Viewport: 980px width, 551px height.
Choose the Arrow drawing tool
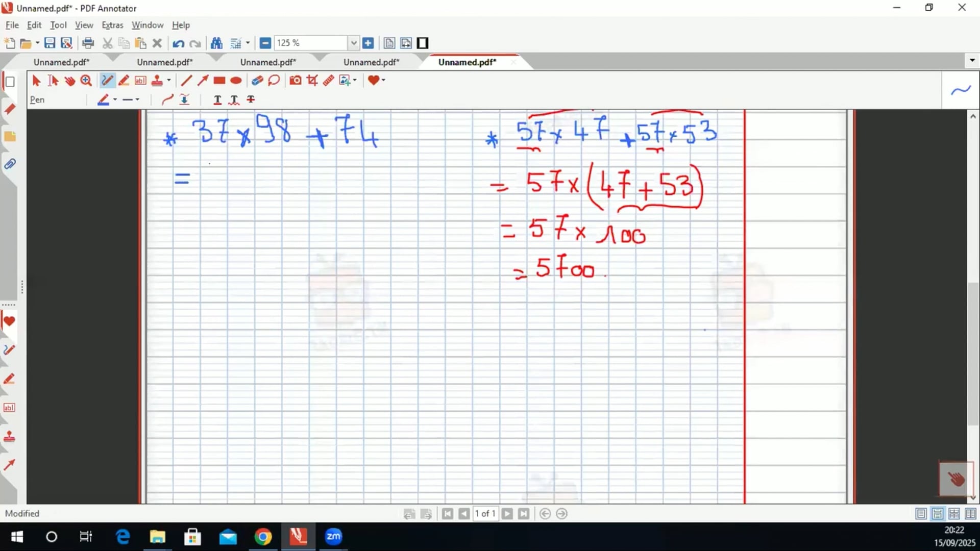point(203,81)
